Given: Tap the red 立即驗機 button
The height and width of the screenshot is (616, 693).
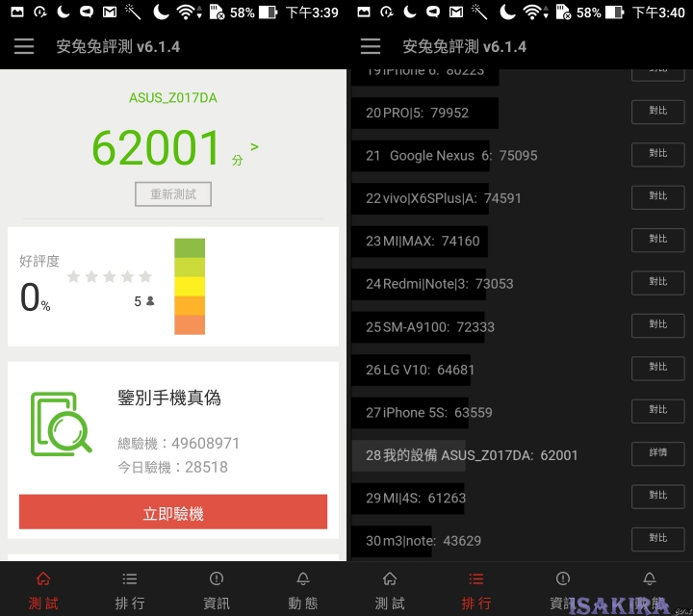Looking at the screenshot, I should pyautogui.click(x=173, y=512).
